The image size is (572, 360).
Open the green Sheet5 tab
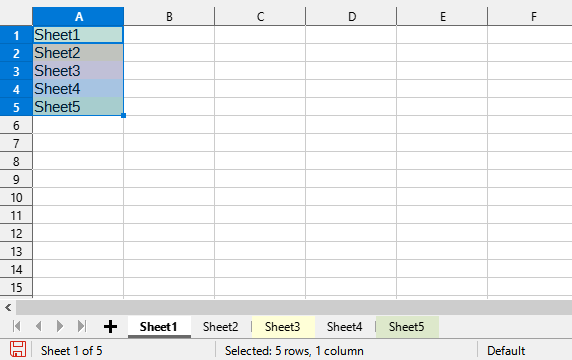407,327
